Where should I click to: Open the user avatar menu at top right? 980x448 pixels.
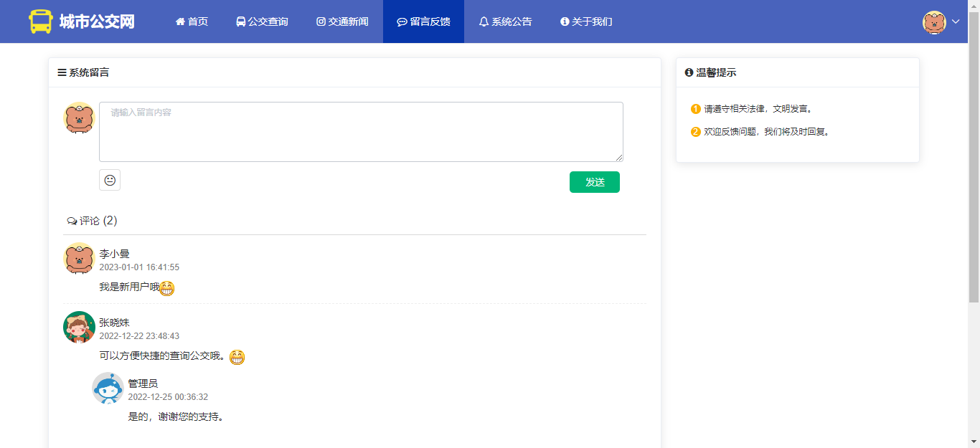click(x=934, y=22)
